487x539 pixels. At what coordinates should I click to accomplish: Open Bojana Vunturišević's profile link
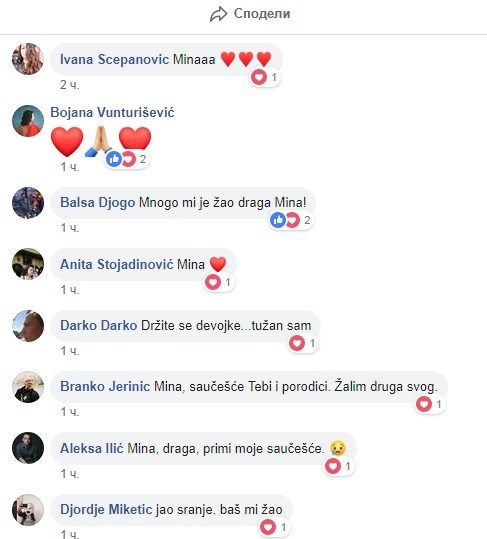click(112, 112)
